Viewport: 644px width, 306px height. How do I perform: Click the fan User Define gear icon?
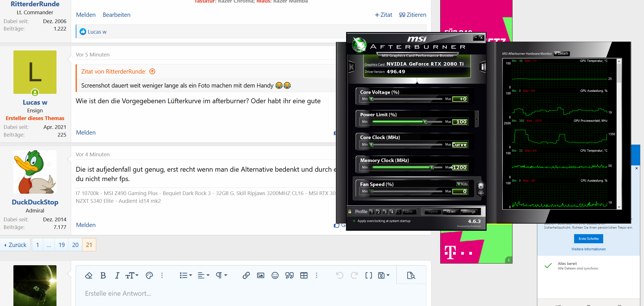coord(481,188)
